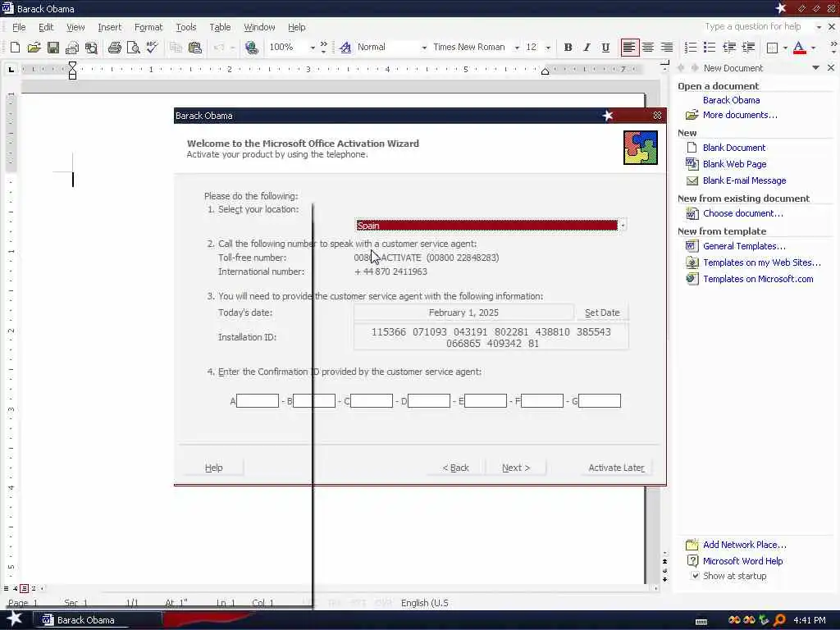
Task: Open the Style dropdown showing Normal
Action: pos(424,48)
